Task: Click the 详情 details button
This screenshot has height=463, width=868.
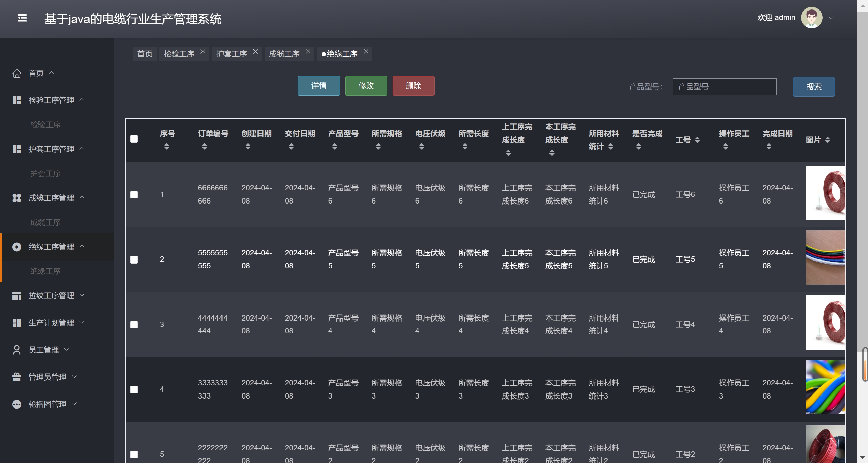Action: tap(319, 86)
